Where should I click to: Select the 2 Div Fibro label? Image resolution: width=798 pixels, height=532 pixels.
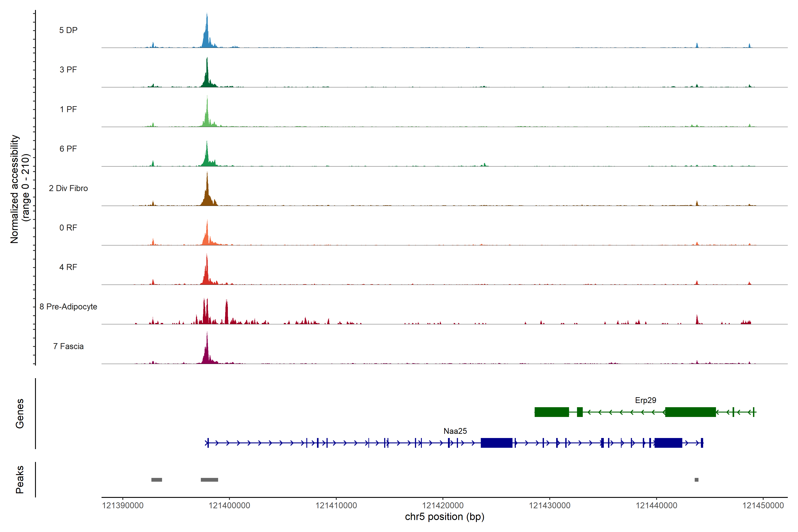[x=68, y=188]
